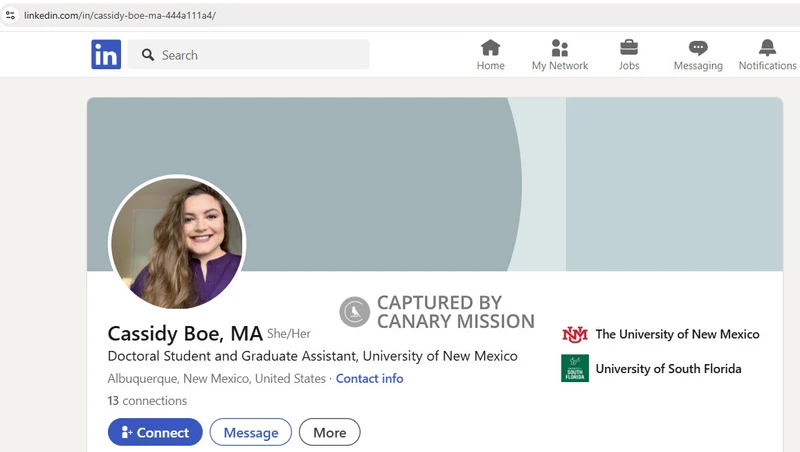800x452 pixels.
Task: Open The University of New Mexico link
Action: tap(677, 334)
